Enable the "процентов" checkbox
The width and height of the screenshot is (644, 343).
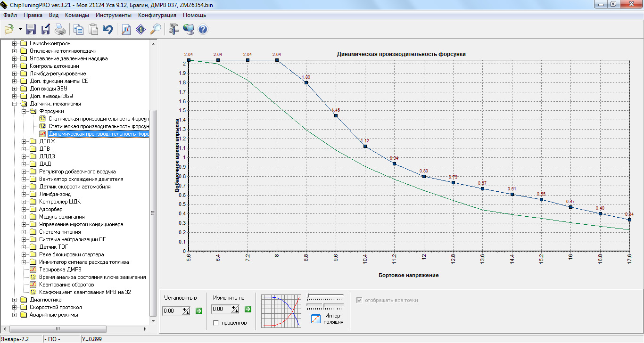coord(216,323)
